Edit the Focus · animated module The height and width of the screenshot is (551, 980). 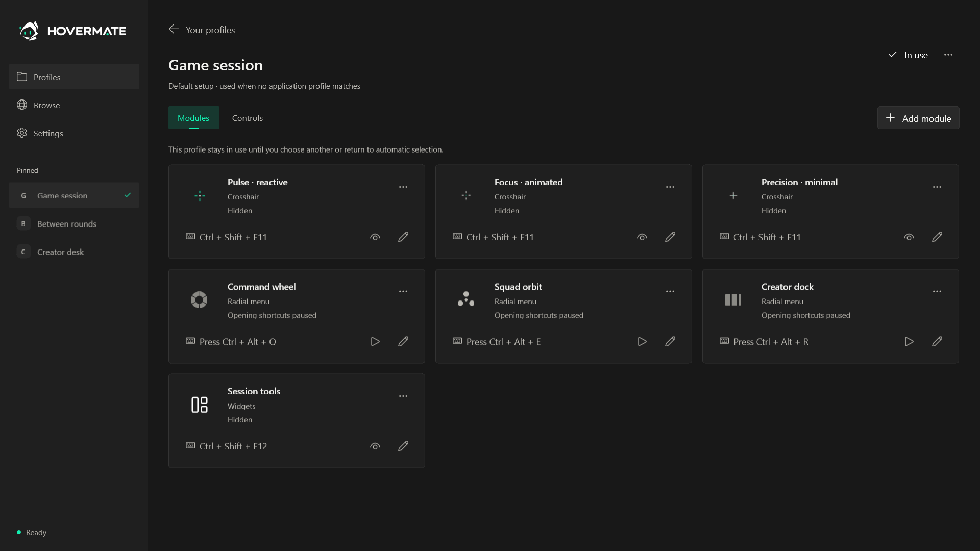pyautogui.click(x=670, y=237)
